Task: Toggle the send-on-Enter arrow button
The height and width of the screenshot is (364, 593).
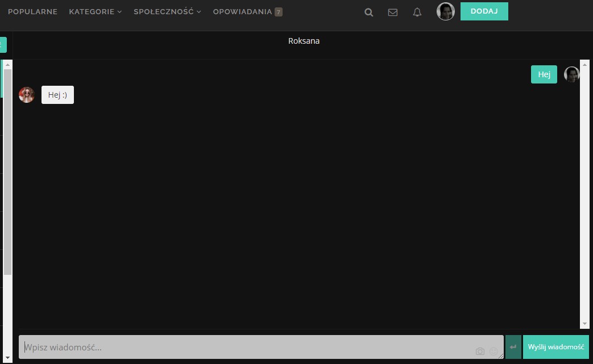Action: [x=513, y=347]
